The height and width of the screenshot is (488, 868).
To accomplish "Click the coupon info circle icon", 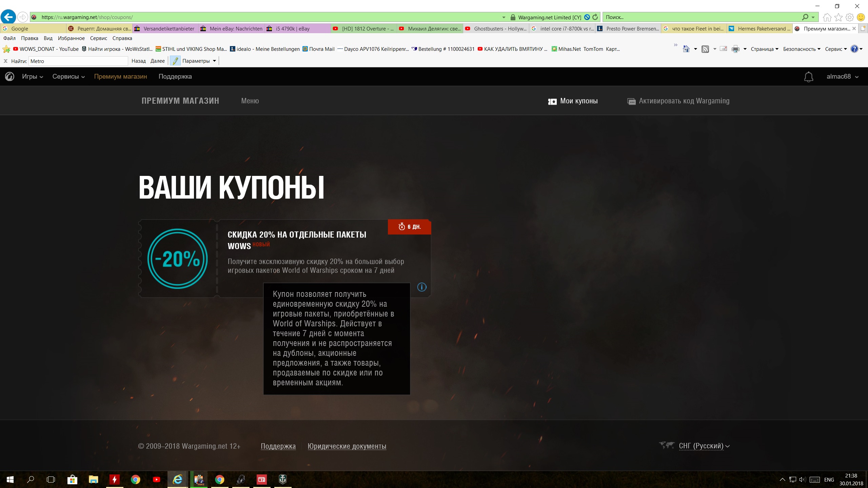I will [x=422, y=287].
